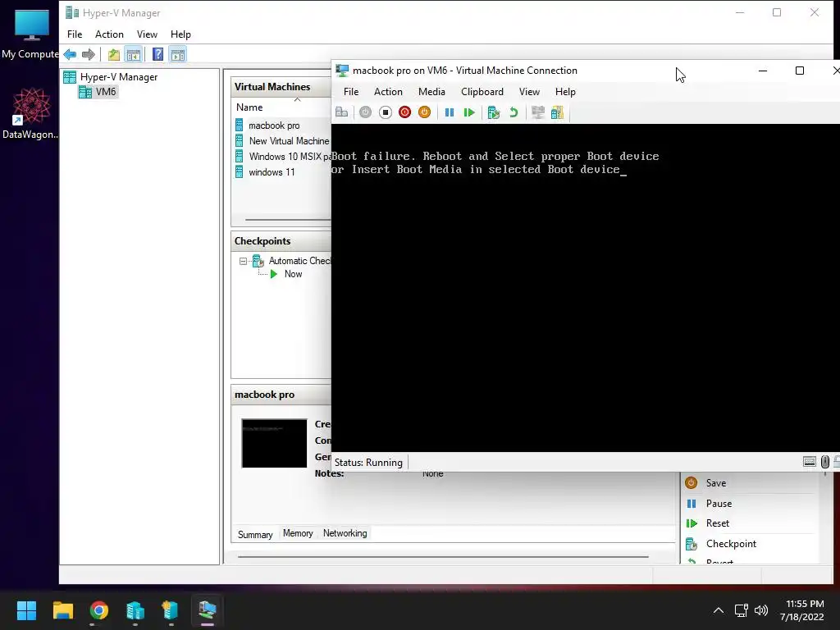Open My Computer desktop icon

[30, 34]
